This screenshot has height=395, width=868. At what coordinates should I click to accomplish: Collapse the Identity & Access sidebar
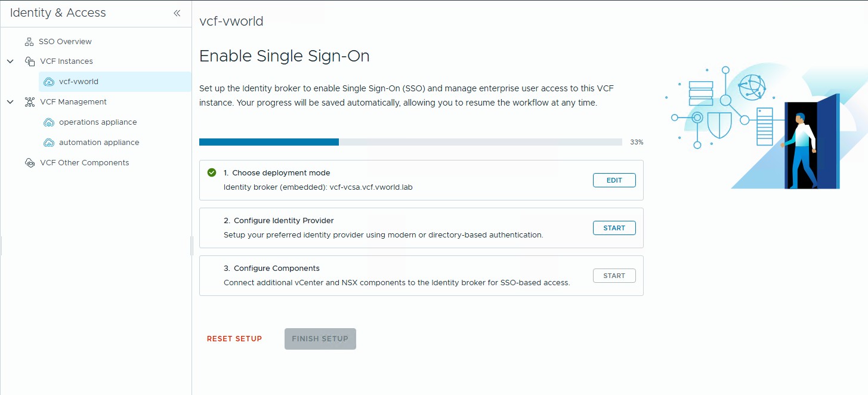tap(177, 13)
